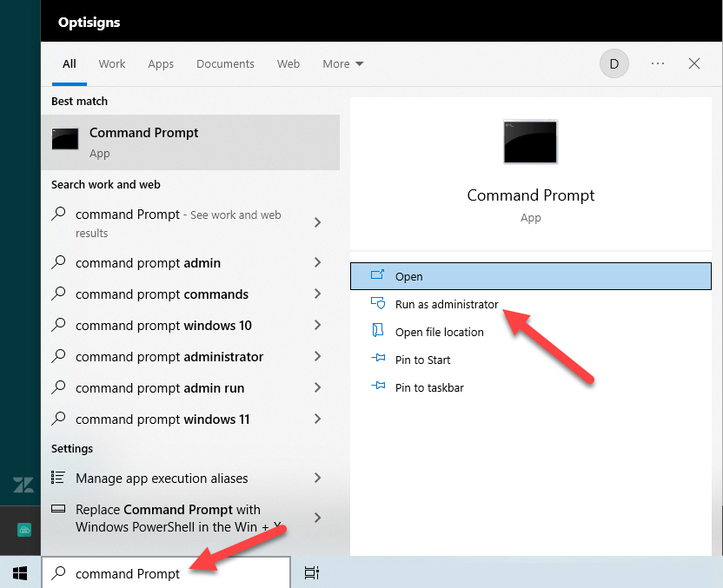Expand chevron for 'command prompt commands'
The image size is (723, 588).
[x=317, y=294]
